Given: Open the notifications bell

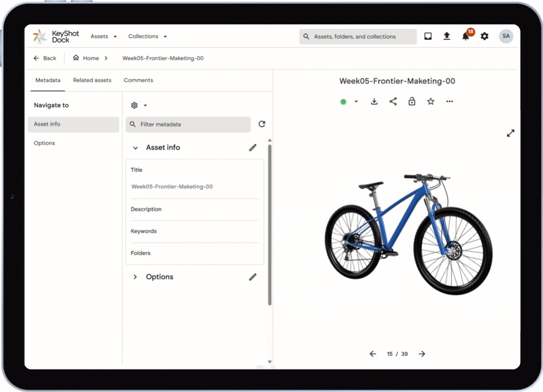Looking at the screenshot, I should (466, 36).
